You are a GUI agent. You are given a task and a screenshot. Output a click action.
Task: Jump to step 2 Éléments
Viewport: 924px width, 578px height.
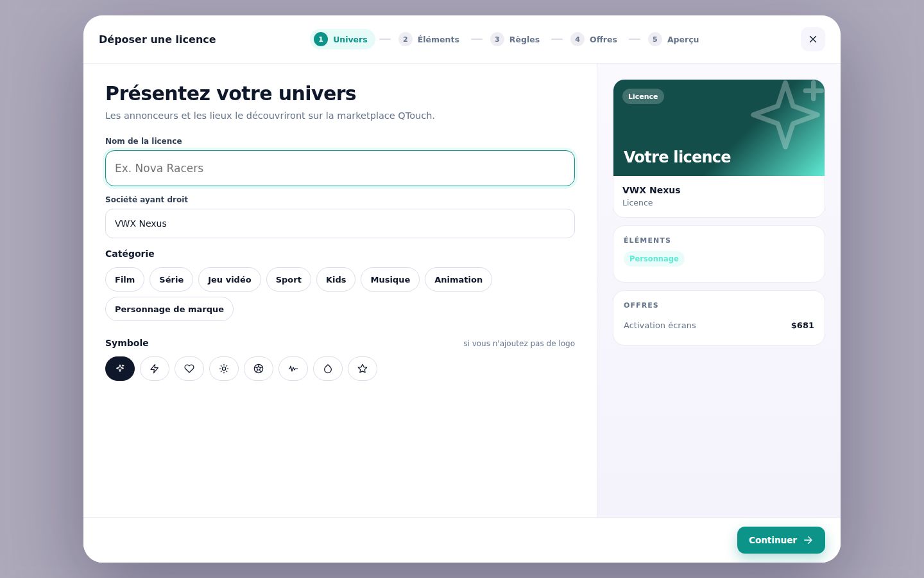point(429,39)
